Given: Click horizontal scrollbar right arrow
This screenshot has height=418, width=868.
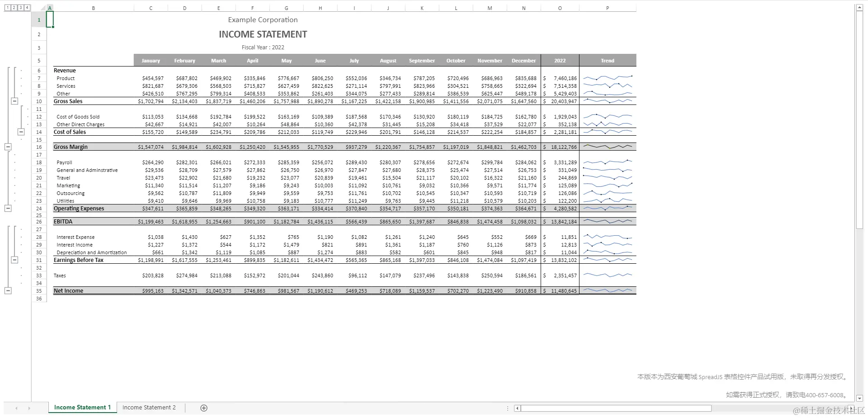Looking at the screenshot, I should 851,408.
